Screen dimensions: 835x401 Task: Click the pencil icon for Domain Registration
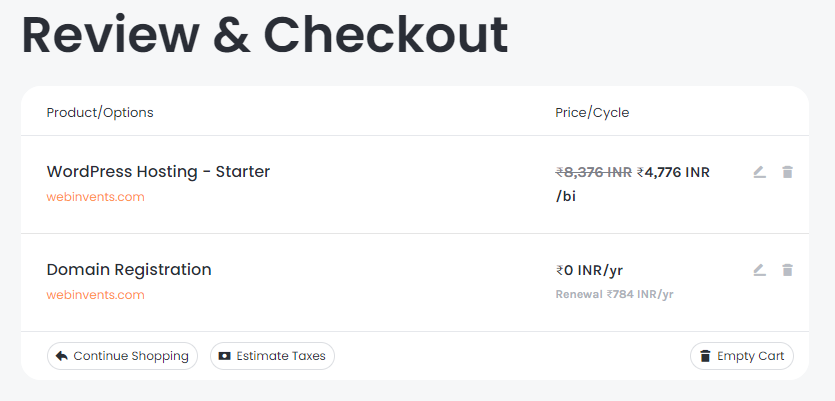(759, 270)
